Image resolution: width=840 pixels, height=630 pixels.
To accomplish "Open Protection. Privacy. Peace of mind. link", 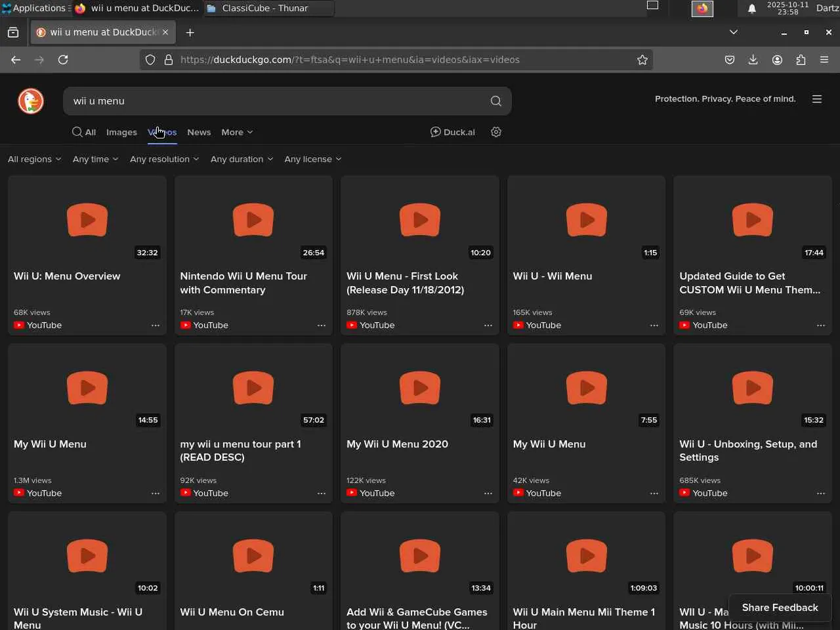I will click(725, 99).
